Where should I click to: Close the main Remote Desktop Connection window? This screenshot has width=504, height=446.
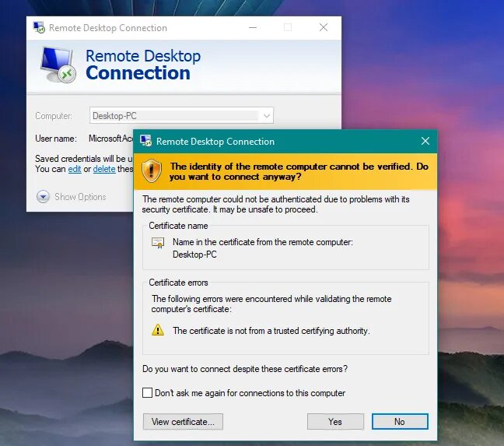click(324, 28)
